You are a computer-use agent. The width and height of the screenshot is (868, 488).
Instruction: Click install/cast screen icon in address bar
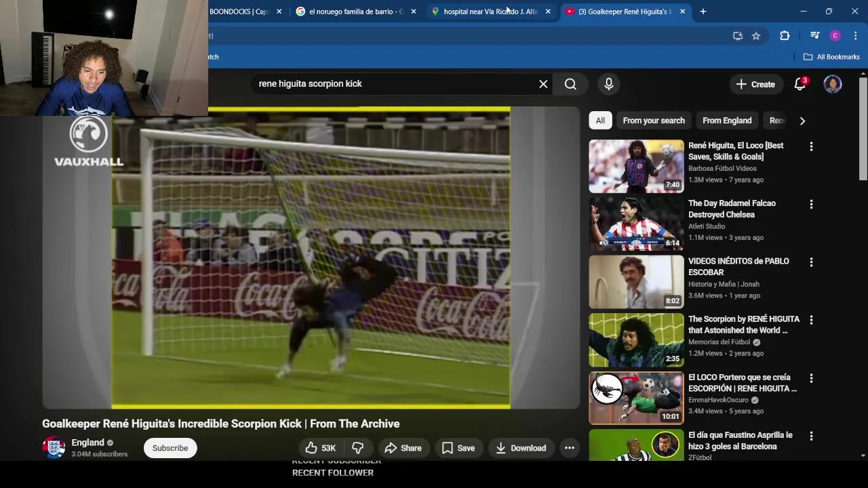pyautogui.click(x=738, y=36)
